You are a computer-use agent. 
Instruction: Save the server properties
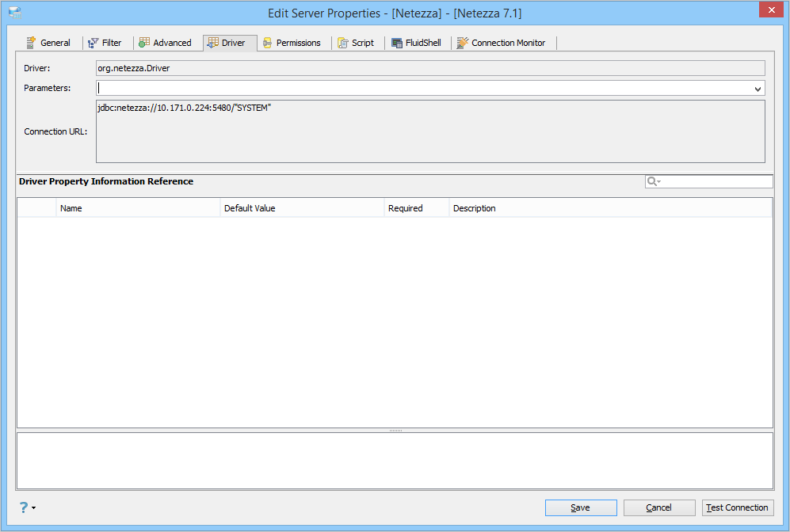click(x=581, y=507)
